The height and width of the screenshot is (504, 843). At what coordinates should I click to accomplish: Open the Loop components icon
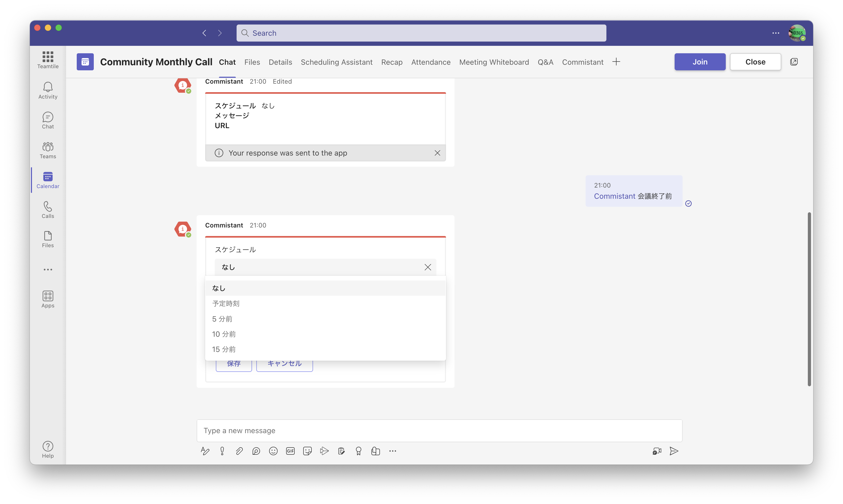point(256,451)
